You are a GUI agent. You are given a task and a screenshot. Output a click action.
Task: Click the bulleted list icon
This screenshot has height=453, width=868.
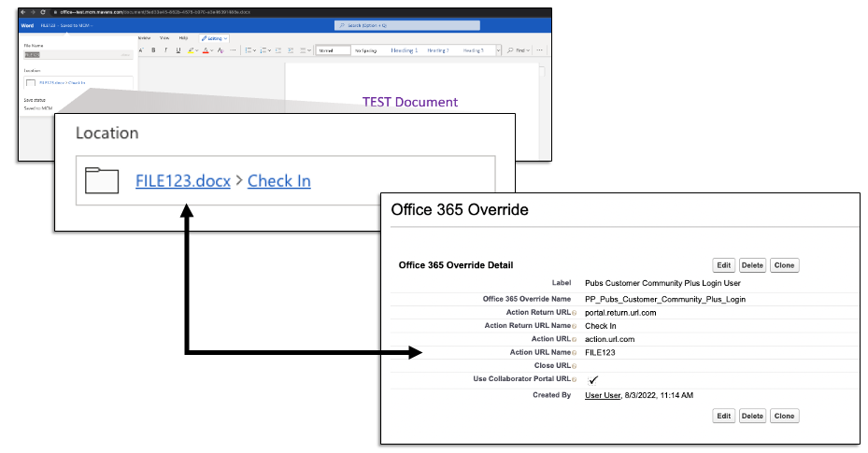pos(249,50)
